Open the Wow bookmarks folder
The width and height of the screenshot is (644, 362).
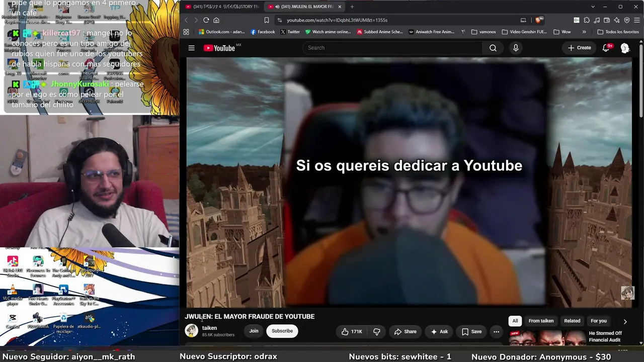[x=562, y=32]
